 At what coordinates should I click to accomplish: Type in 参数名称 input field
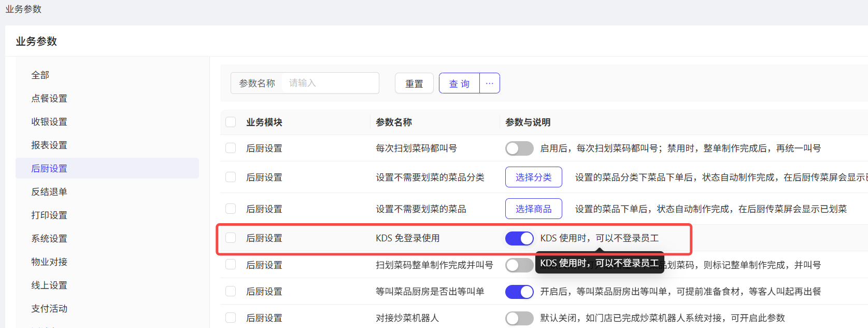click(x=330, y=83)
